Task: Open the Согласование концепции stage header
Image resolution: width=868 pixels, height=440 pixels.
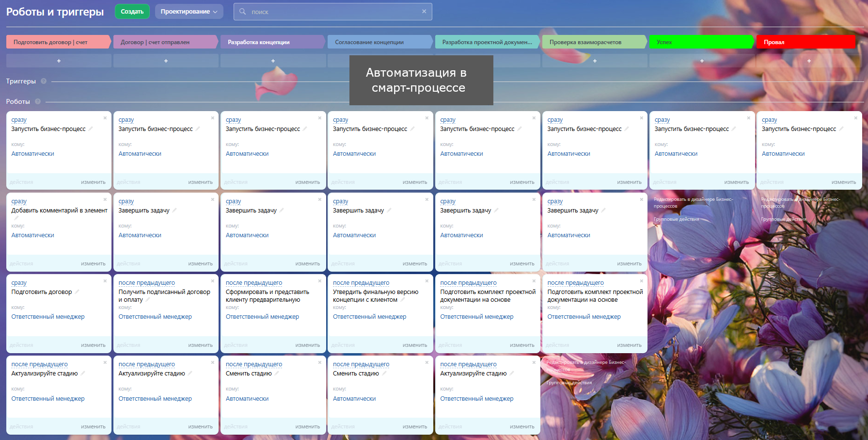Action: click(x=380, y=42)
